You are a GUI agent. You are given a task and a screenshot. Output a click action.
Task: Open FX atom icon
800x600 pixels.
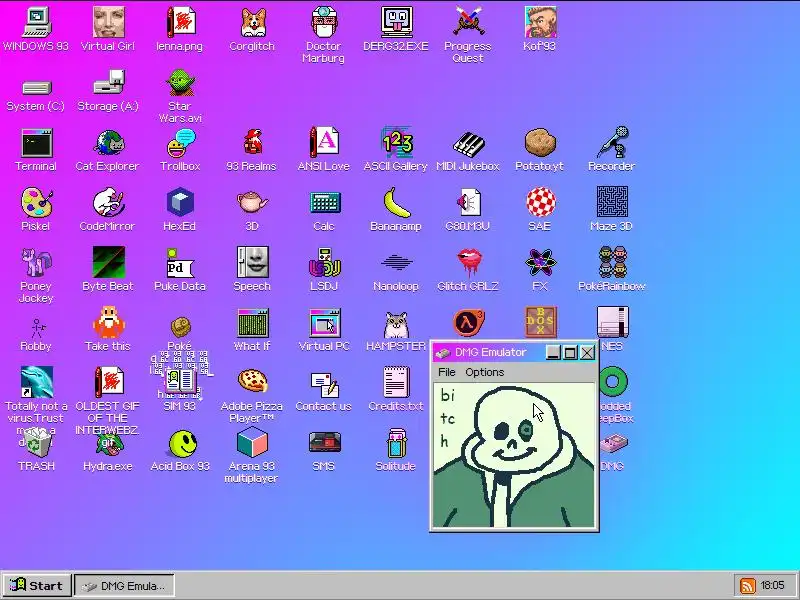(540, 262)
